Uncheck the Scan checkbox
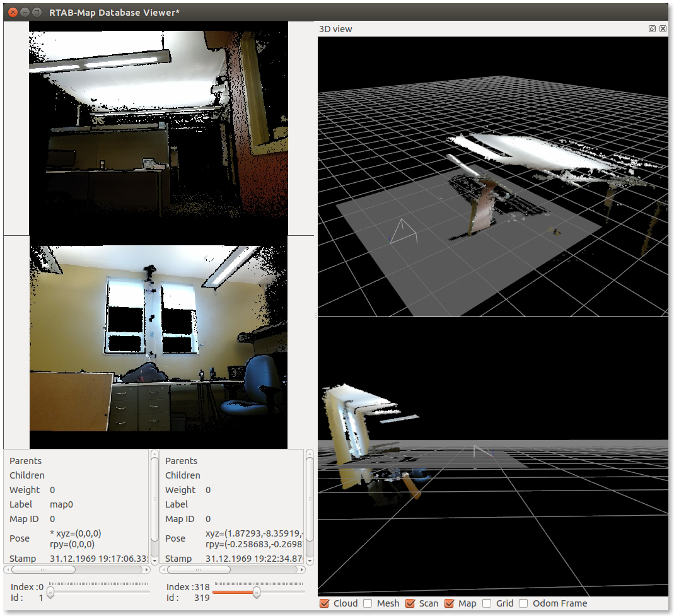The width and height of the screenshot is (674, 616). click(x=410, y=603)
